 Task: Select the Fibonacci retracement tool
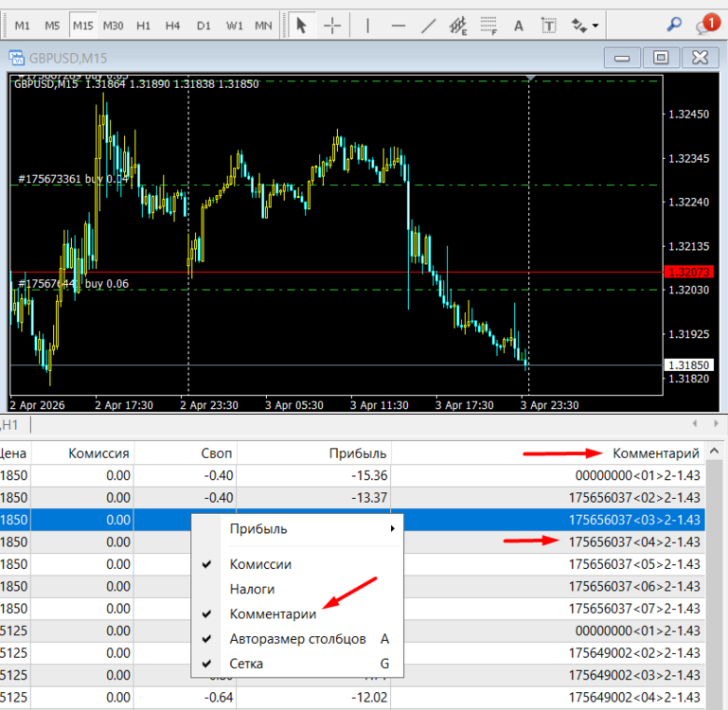pyautogui.click(x=488, y=25)
